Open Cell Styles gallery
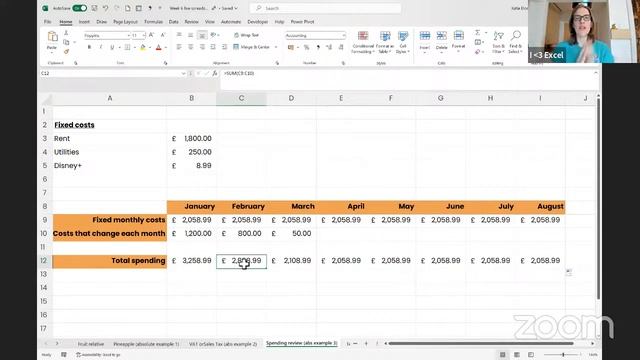Viewport: 640px width, 360px height. point(402,42)
